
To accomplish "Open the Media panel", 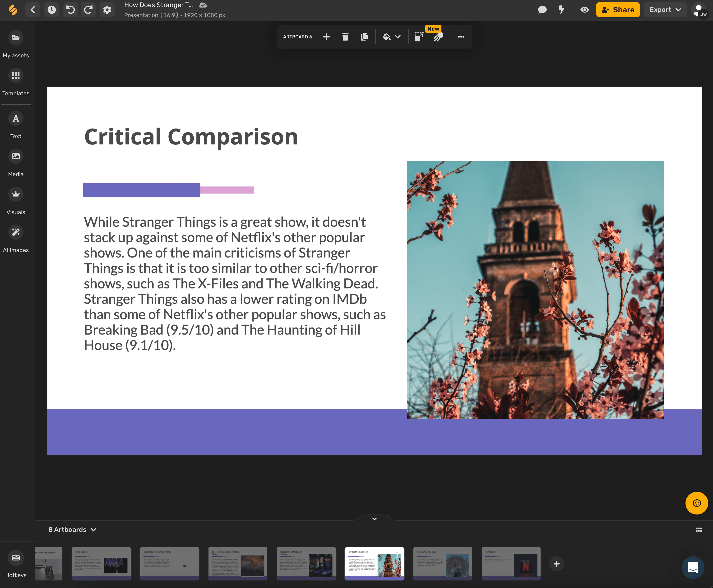I will (16, 163).
